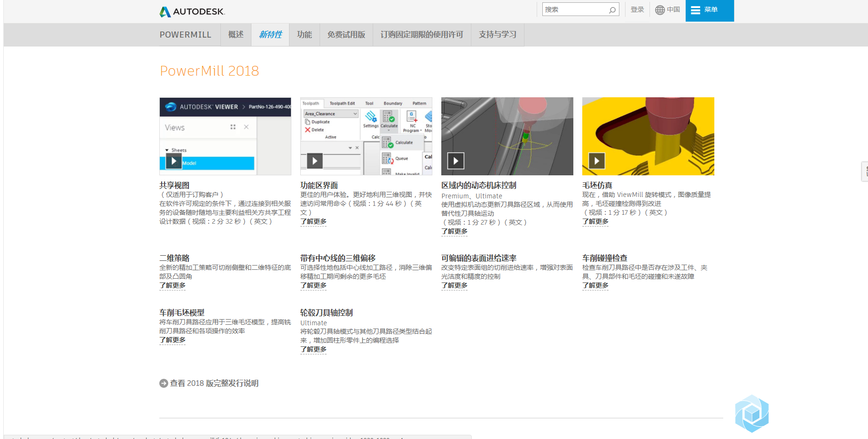Click the 共享视图 heading
The height and width of the screenshot is (439, 868).
(174, 185)
